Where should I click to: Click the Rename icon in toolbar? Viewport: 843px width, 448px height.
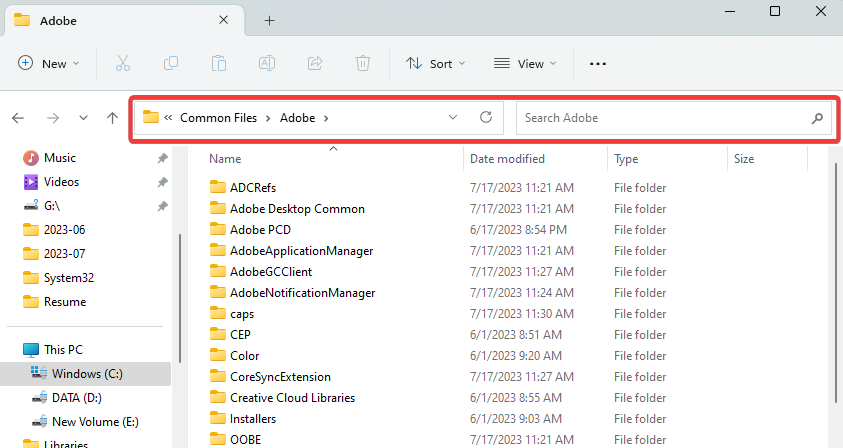pos(267,63)
